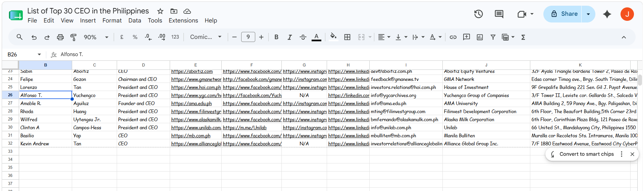Open the borders menu

coord(347,37)
